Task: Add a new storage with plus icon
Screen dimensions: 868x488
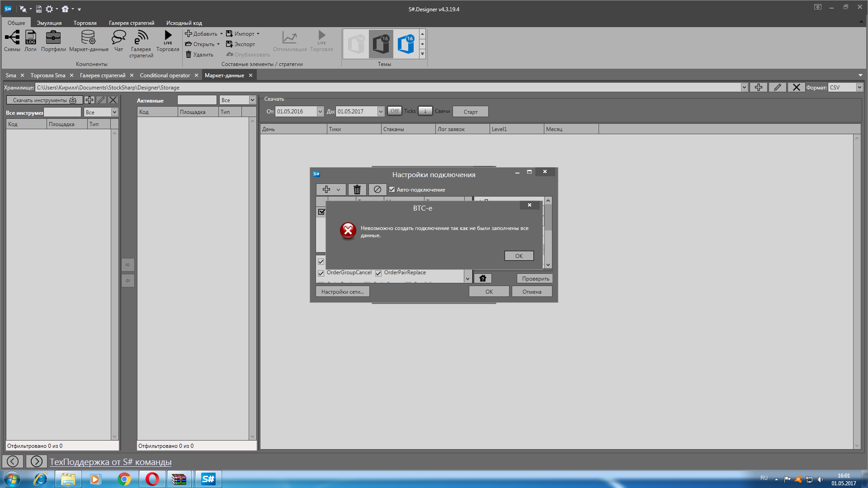Action: click(759, 88)
